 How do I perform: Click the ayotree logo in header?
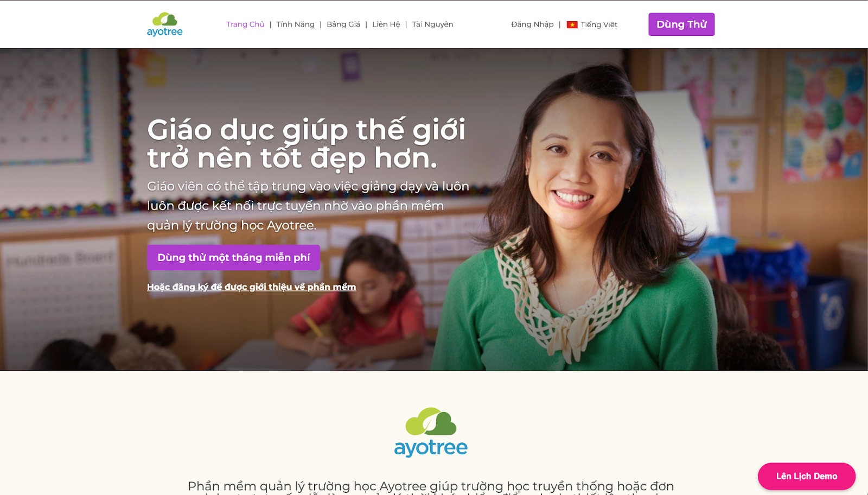pos(164,24)
